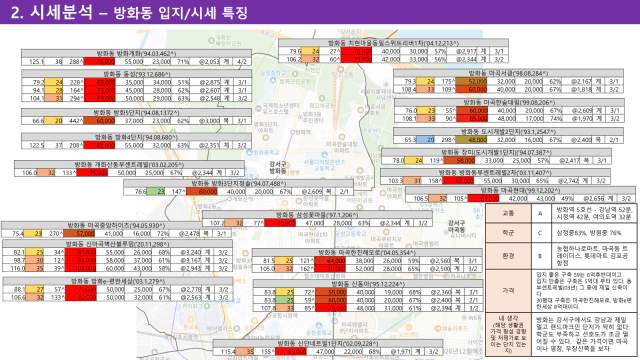Select the 교통 category cell in summary table

[x=508, y=213]
